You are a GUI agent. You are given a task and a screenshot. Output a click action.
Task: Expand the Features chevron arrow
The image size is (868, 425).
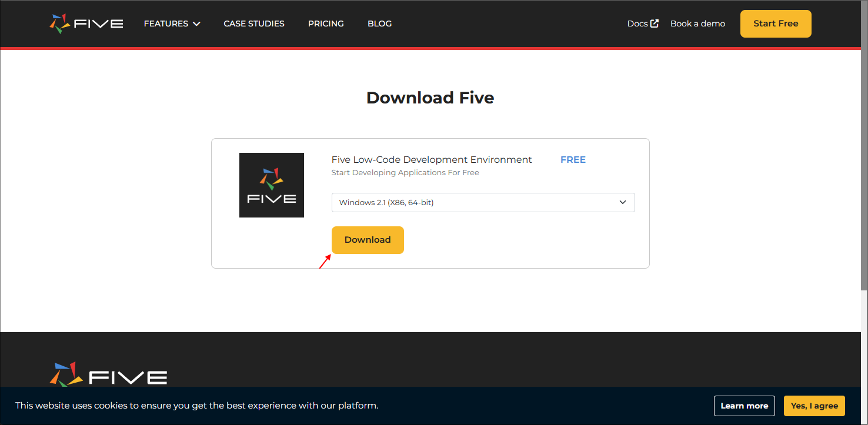[196, 24]
